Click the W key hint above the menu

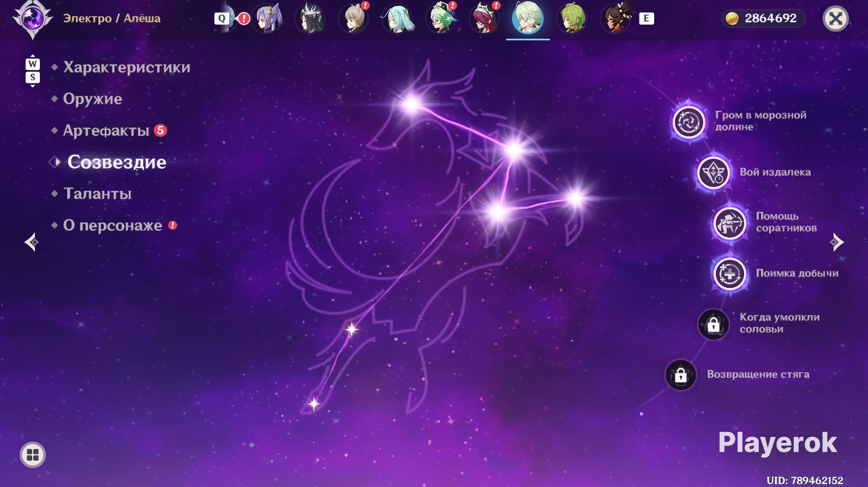point(33,64)
